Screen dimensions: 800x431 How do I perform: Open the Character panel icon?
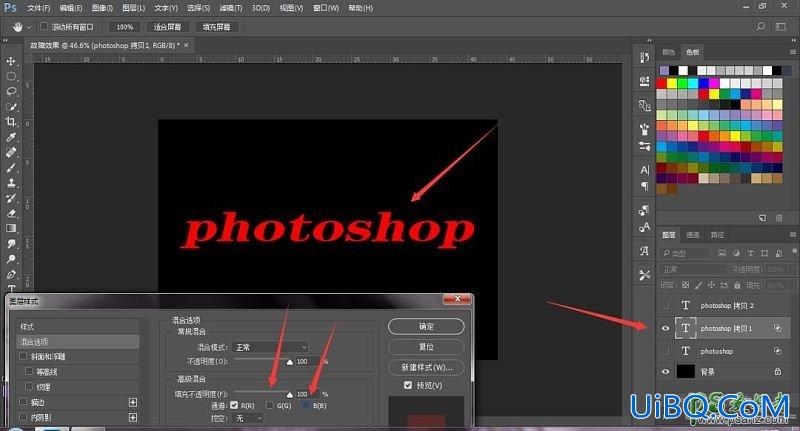tap(644, 170)
